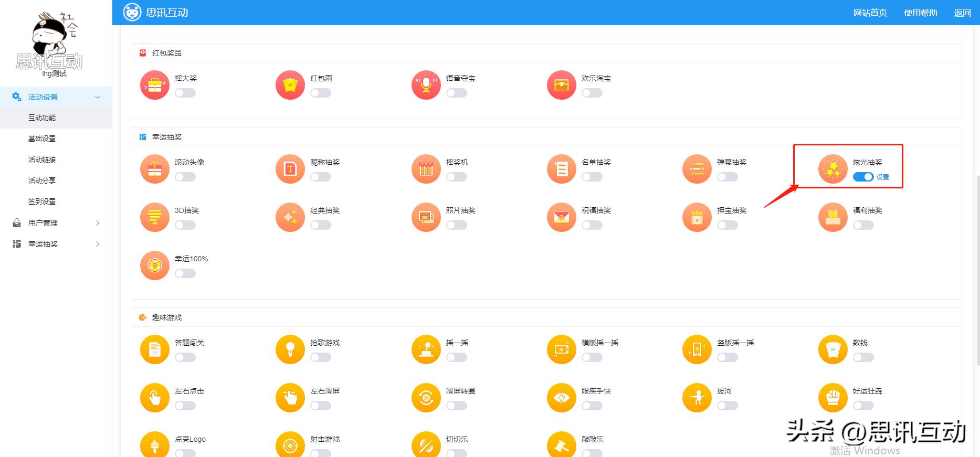Go to 签到设置 in the sidebar
The image size is (980, 457).
point(42,201)
